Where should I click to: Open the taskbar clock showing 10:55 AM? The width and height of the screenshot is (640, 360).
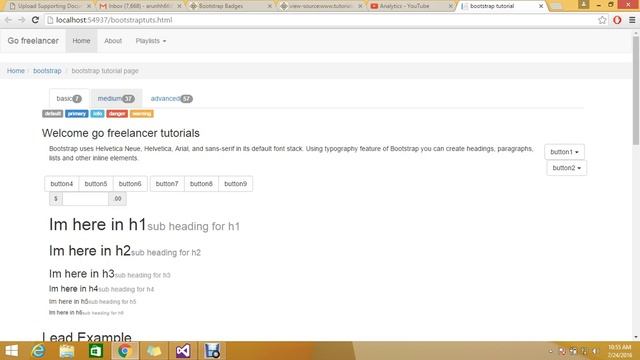coord(620,351)
